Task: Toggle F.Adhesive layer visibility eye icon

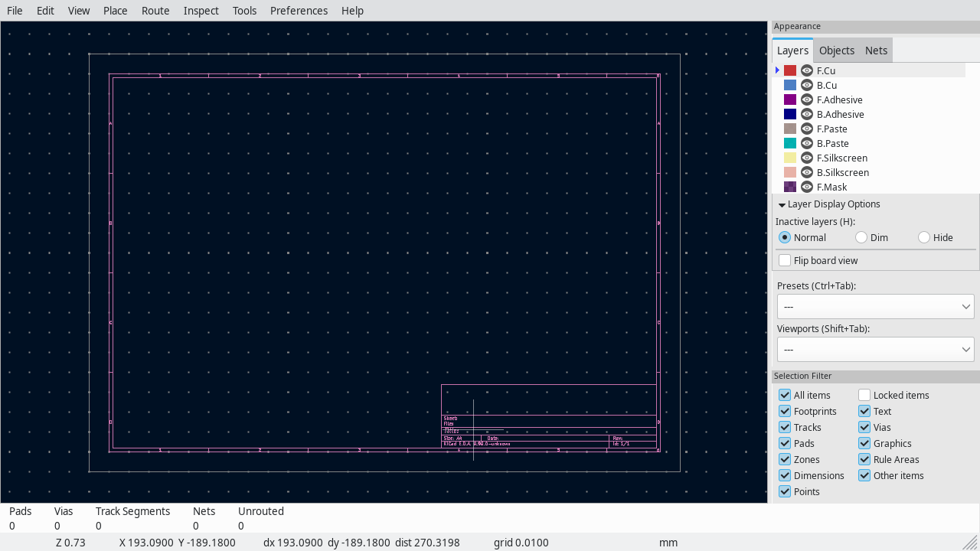Action: pyautogui.click(x=806, y=99)
